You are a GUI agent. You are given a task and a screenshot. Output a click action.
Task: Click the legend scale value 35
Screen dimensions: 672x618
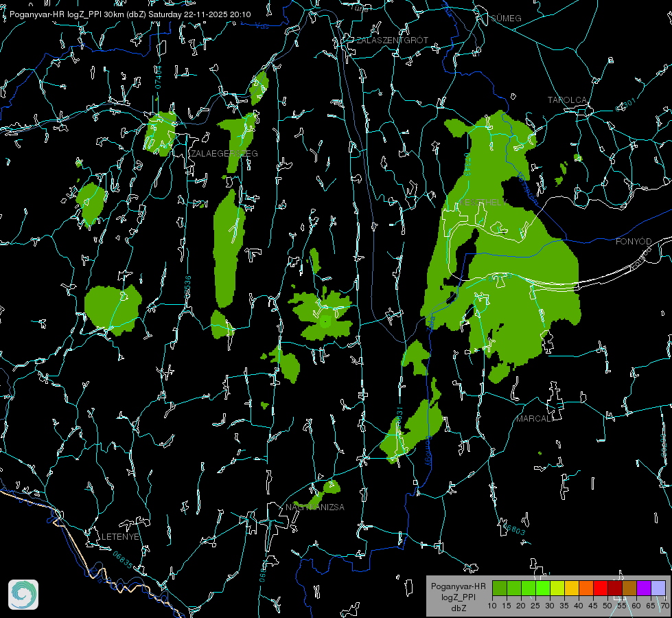pos(564,606)
